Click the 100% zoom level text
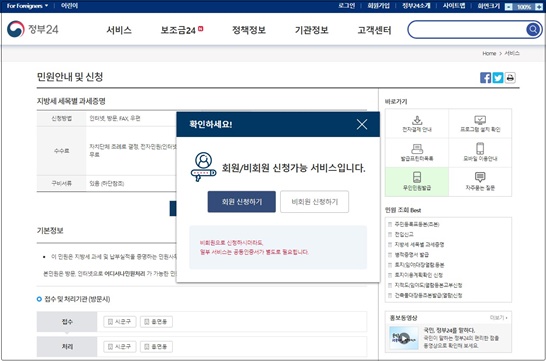This screenshot has height=361, width=546. click(x=524, y=7)
